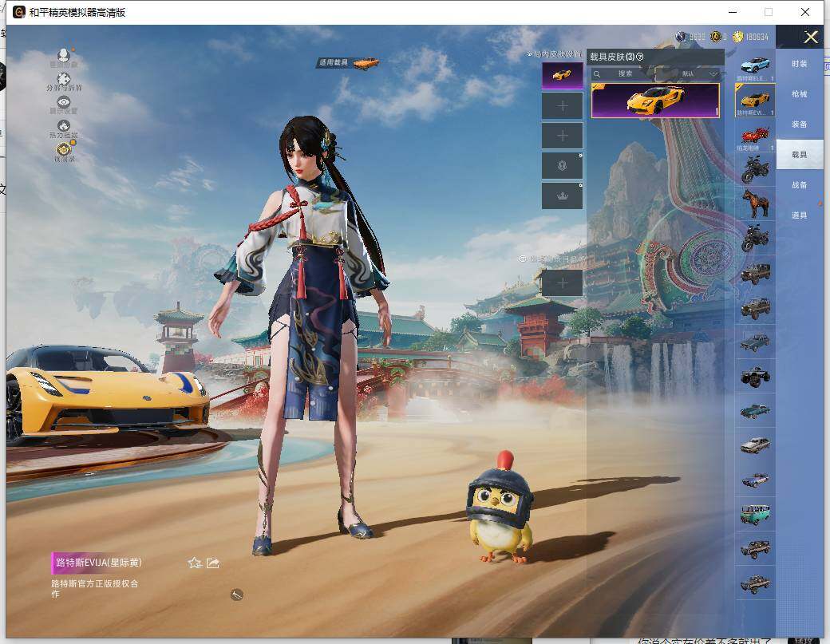The height and width of the screenshot is (644, 830).
Task: Click the locked emblem skin slot
Action: coord(562,166)
